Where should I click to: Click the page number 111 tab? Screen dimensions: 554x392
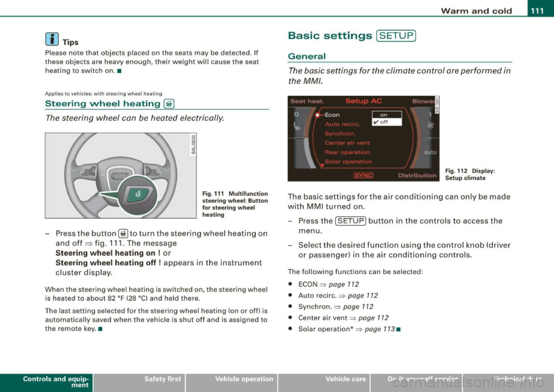click(541, 9)
